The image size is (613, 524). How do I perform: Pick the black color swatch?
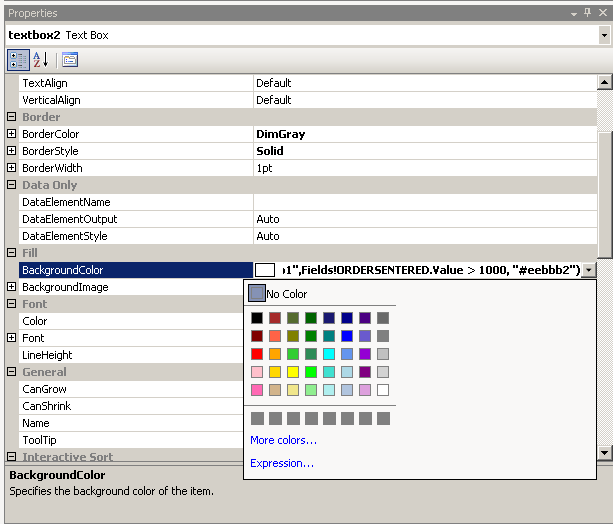point(257,318)
